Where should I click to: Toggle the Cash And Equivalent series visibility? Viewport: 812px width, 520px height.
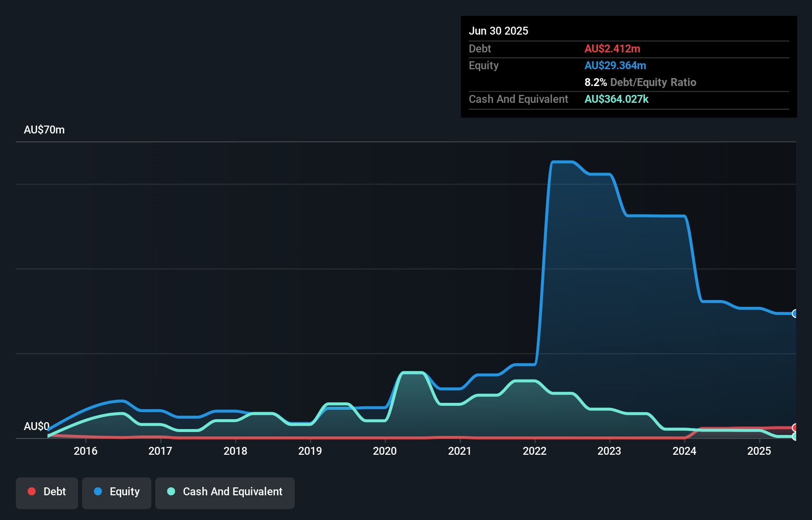[225, 492]
